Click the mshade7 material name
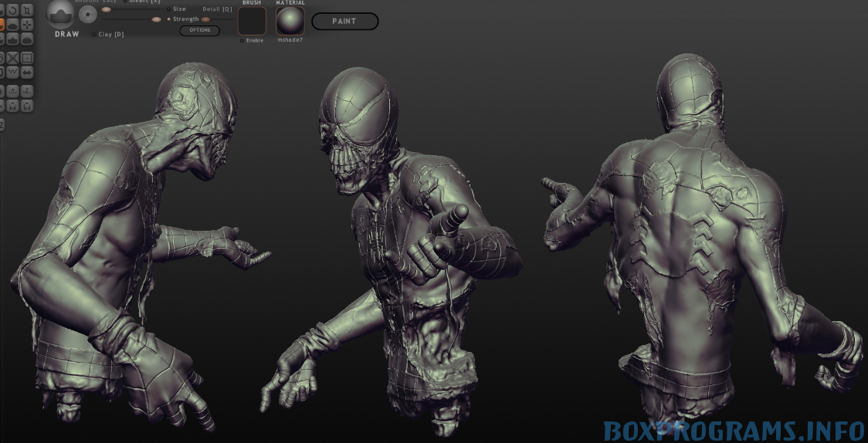Screen dimensions: 868x443 (x=290, y=40)
